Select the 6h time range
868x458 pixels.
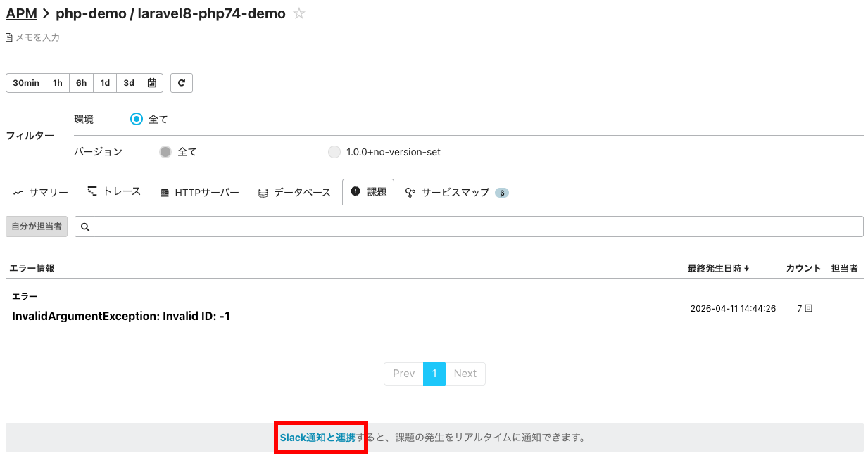[81, 83]
